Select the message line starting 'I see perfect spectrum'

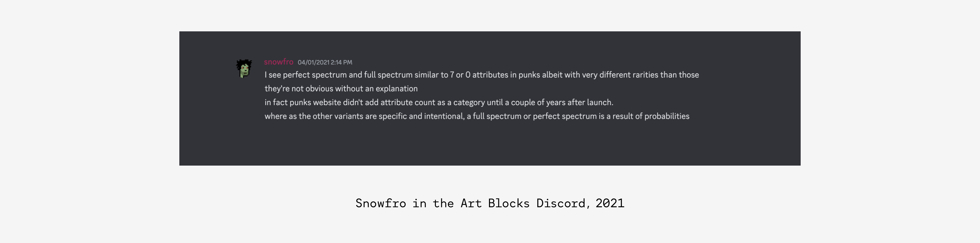[x=482, y=75]
